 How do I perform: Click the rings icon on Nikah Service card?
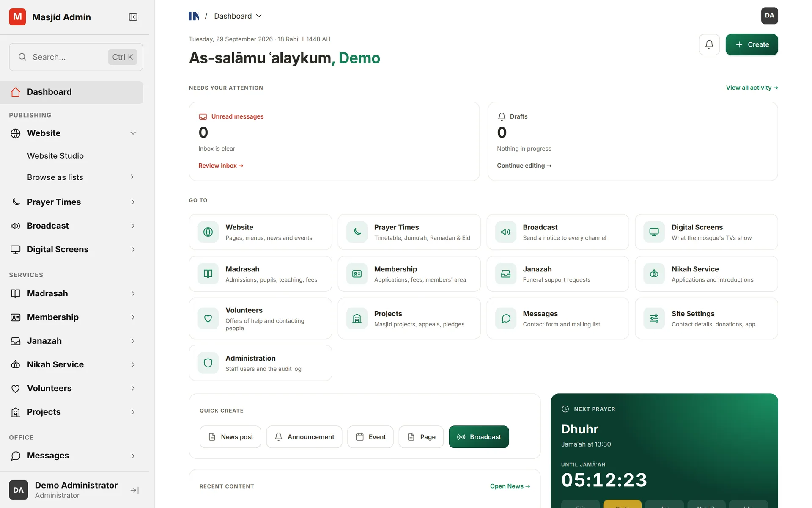point(654,274)
